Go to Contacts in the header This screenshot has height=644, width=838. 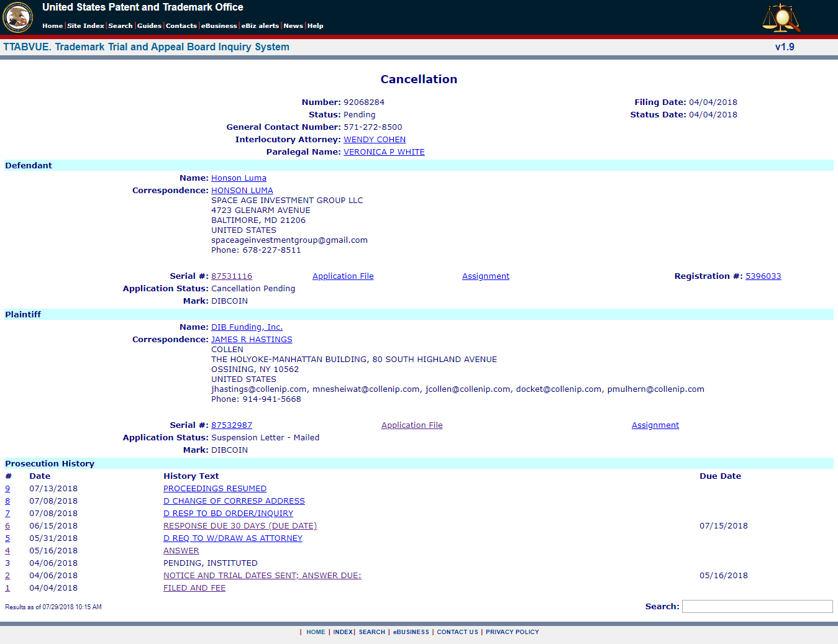tap(181, 26)
